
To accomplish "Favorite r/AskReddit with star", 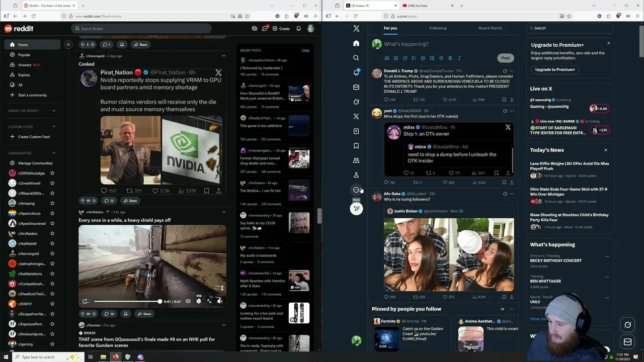I will tap(52, 244).
